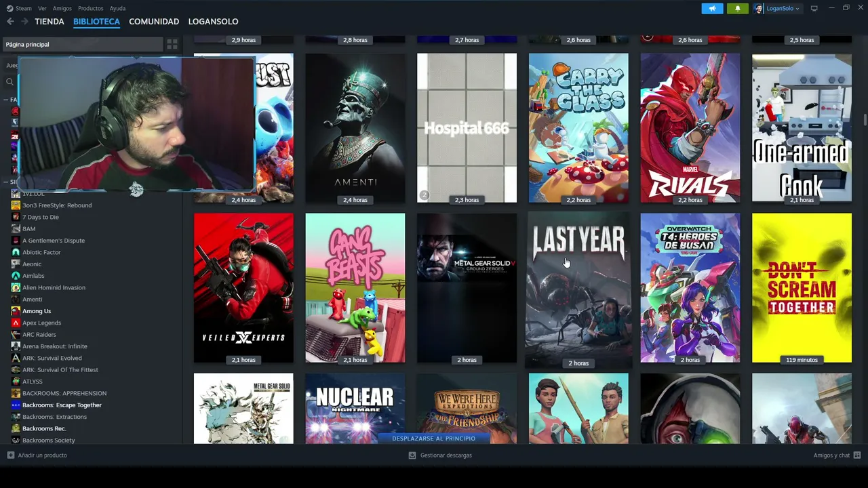Open the Don't Scream Together cover

pyautogui.click(x=802, y=288)
